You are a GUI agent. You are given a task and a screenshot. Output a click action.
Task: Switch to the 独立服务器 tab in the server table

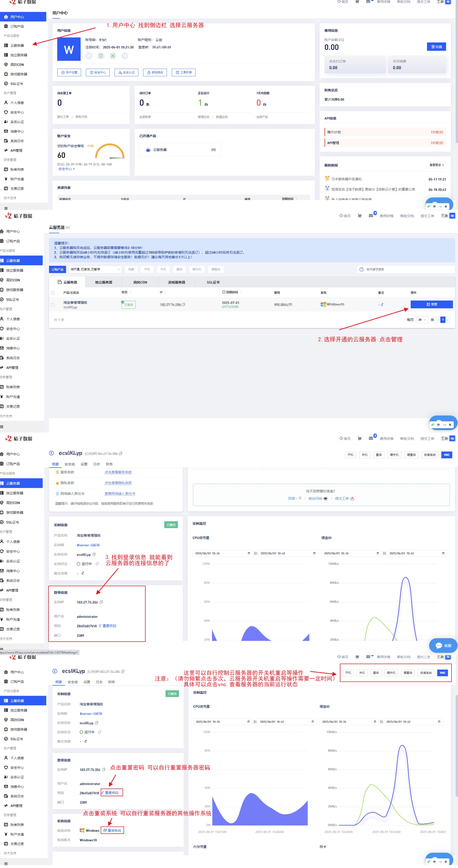[x=104, y=282]
